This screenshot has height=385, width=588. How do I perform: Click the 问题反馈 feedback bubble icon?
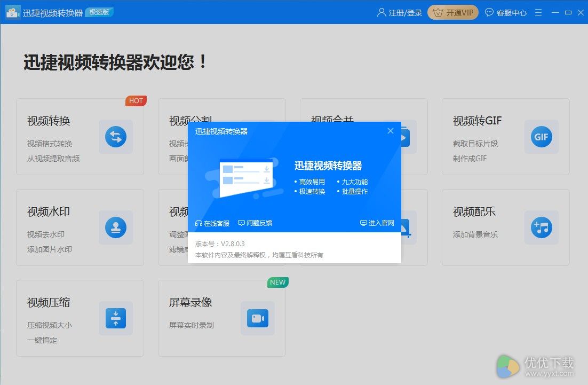[242, 223]
